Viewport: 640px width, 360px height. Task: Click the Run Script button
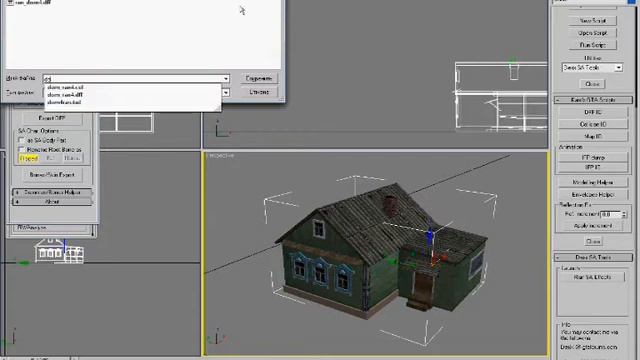593,45
